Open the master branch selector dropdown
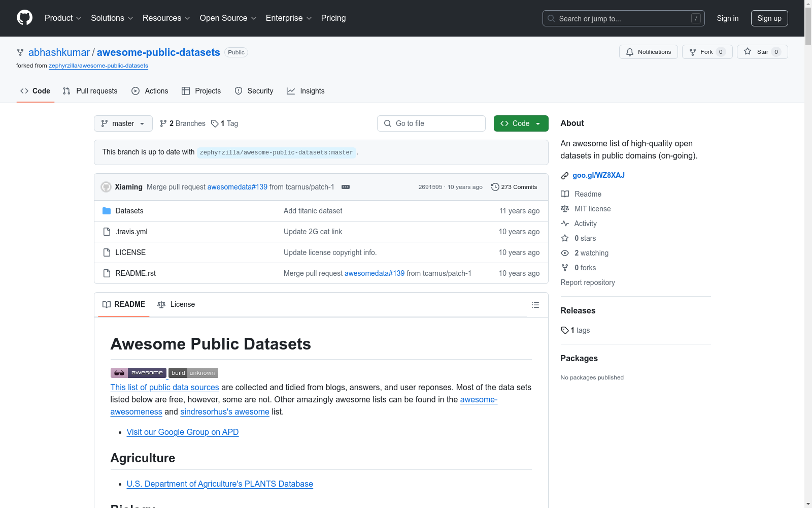The image size is (812, 508). pos(123,123)
